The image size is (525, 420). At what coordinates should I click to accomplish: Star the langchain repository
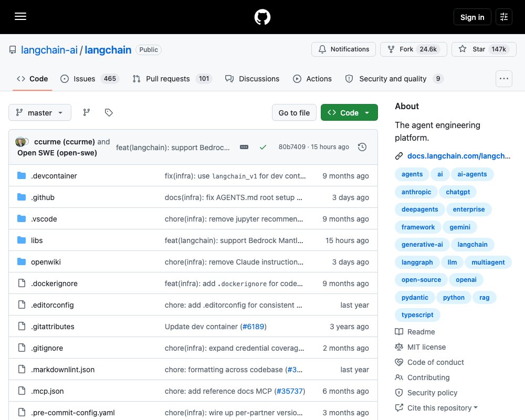pos(484,49)
